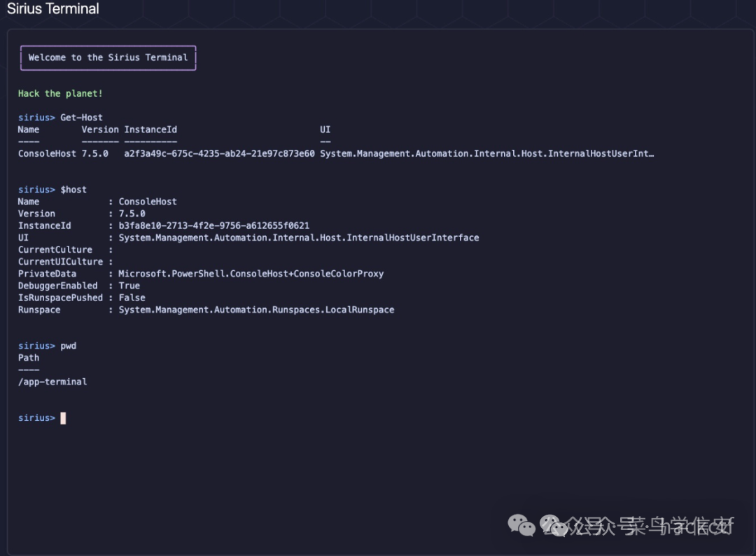Click the Sirius Terminal page title
Viewport: 756px width, 556px height.
[53, 9]
